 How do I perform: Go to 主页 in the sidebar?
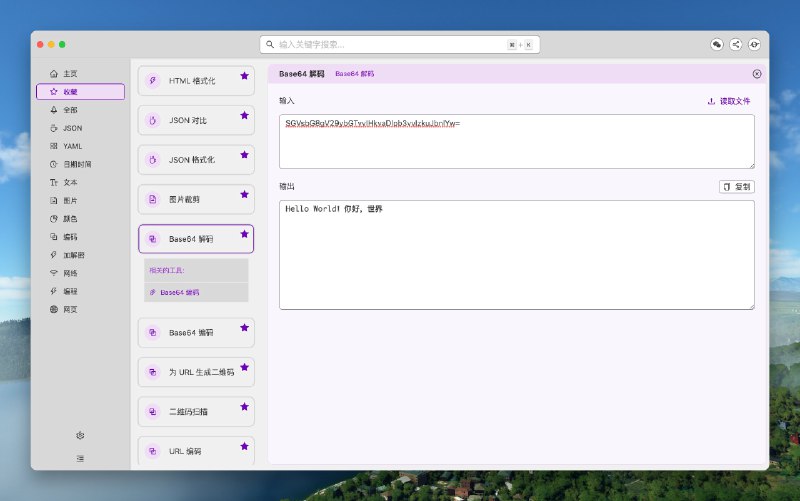pyautogui.click(x=70, y=74)
